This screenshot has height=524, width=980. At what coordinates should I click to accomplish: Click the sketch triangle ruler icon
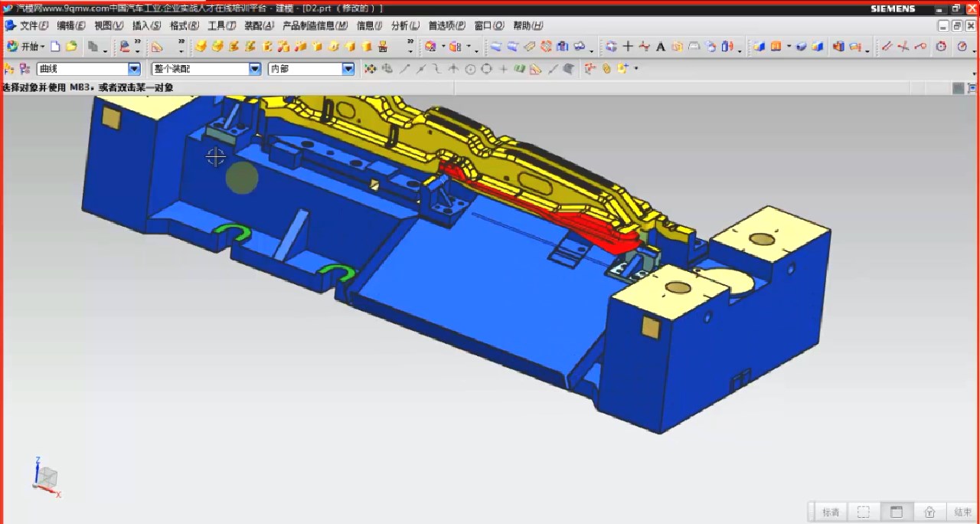[157, 47]
